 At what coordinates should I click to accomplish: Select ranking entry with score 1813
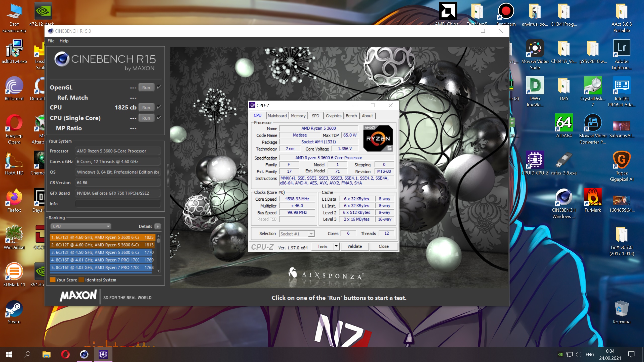pyautogui.click(x=103, y=245)
